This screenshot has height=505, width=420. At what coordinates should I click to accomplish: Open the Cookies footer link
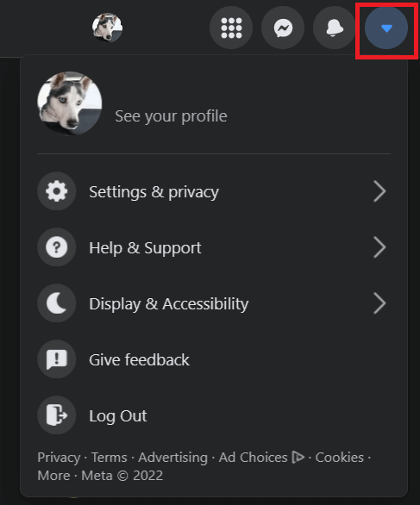(x=340, y=458)
